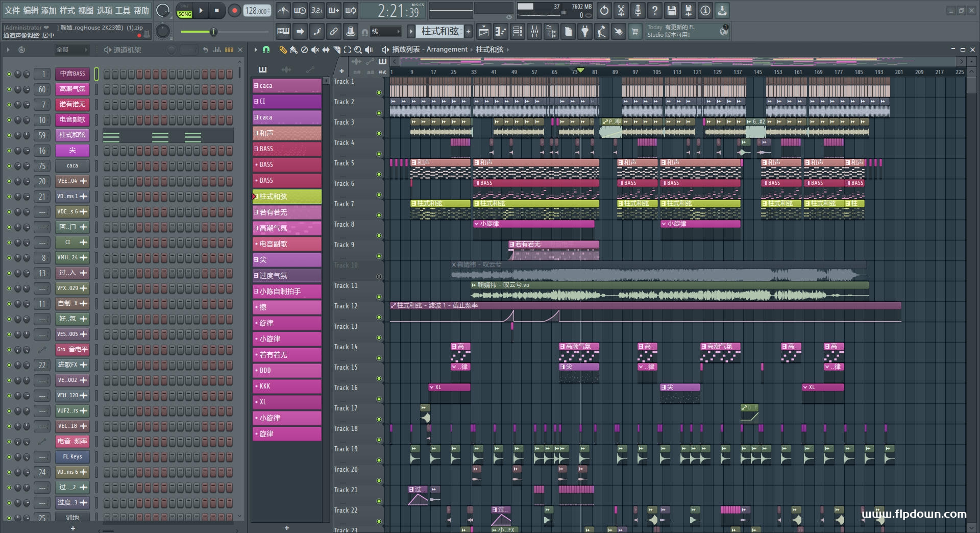Click the green master volume slider
This screenshot has height=533, width=980.
click(x=213, y=32)
